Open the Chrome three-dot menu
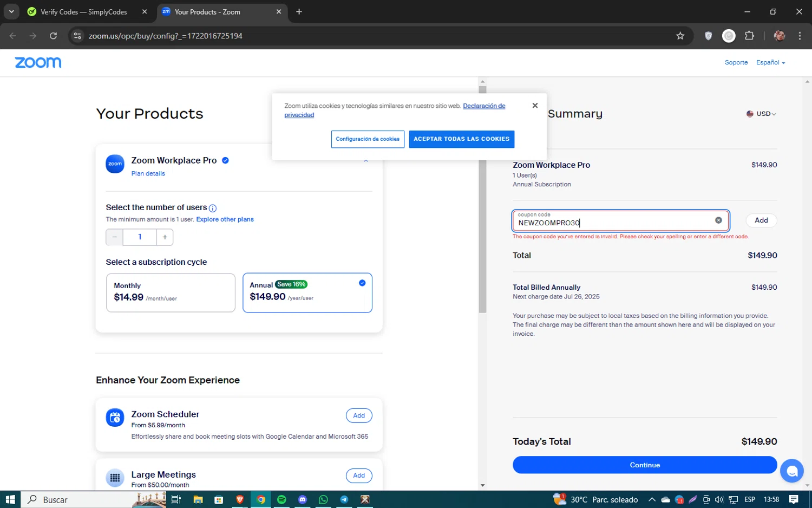 [x=800, y=36]
